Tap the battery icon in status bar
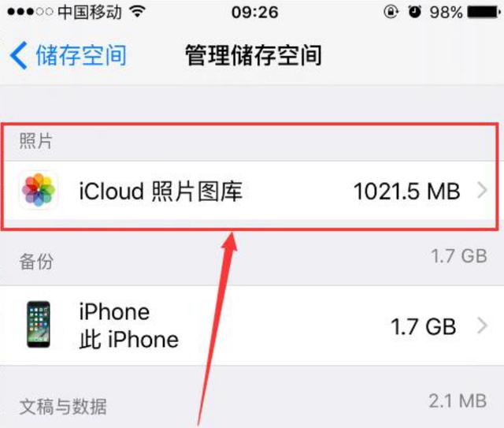This screenshot has width=504, height=428. coord(484,13)
